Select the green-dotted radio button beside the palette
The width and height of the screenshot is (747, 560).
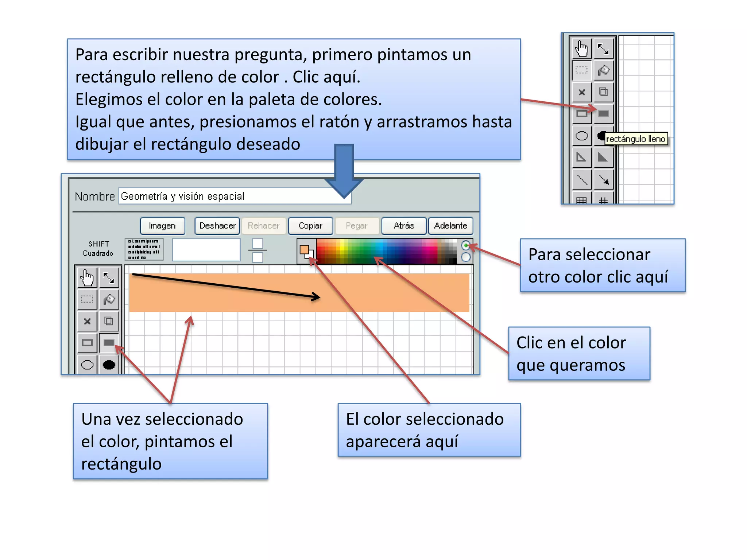click(x=466, y=245)
